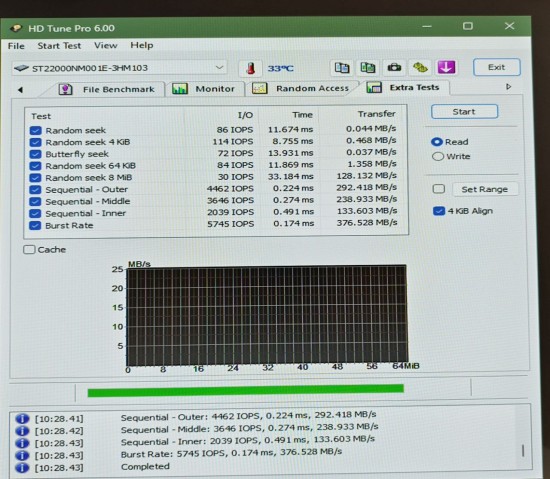Click the Start button
The width and height of the screenshot is (550, 479).
click(x=464, y=112)
